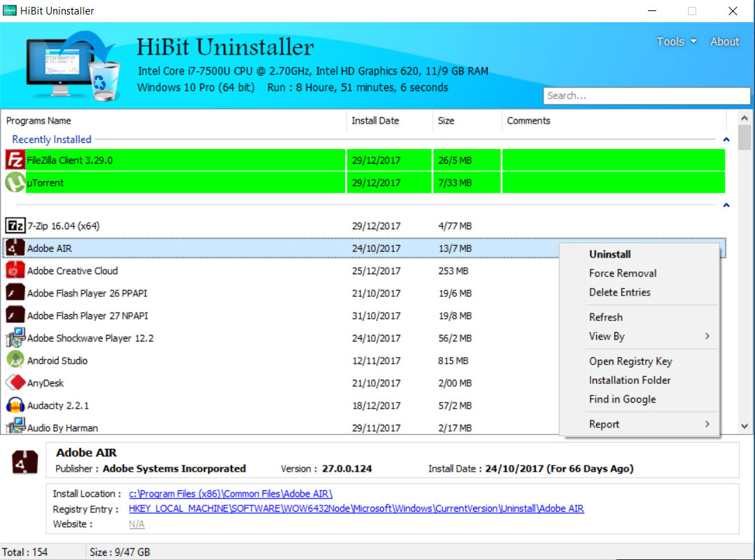Select Adobe Shockwave Player icon
Viewport: 755px width, 560px height.
pyautogui.click(x=15, y=338)
